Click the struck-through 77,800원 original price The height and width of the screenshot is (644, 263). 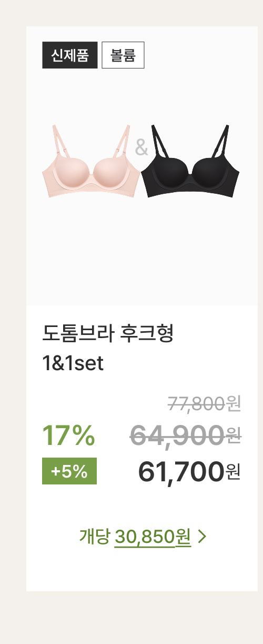pos(205,404)
